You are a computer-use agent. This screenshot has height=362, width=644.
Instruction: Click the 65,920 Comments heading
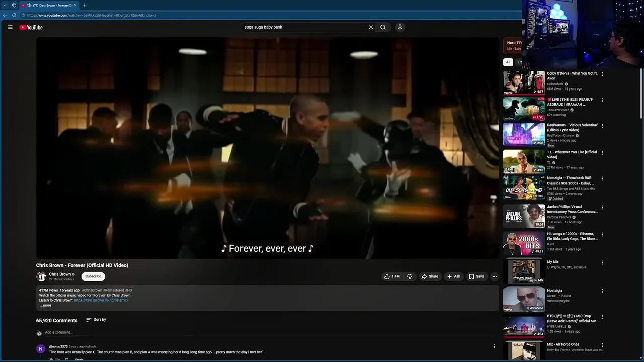pos(57,321)
